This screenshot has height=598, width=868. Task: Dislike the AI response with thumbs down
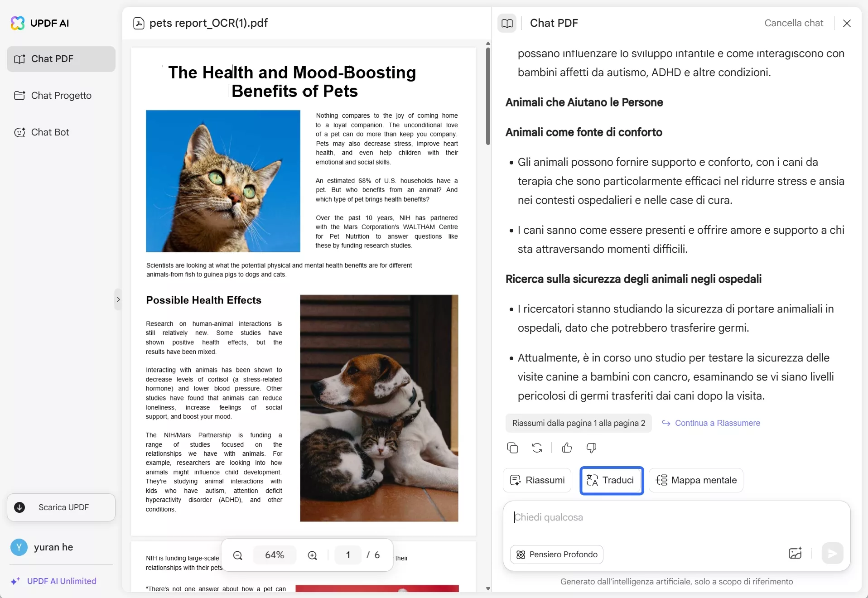coord(591,448)
